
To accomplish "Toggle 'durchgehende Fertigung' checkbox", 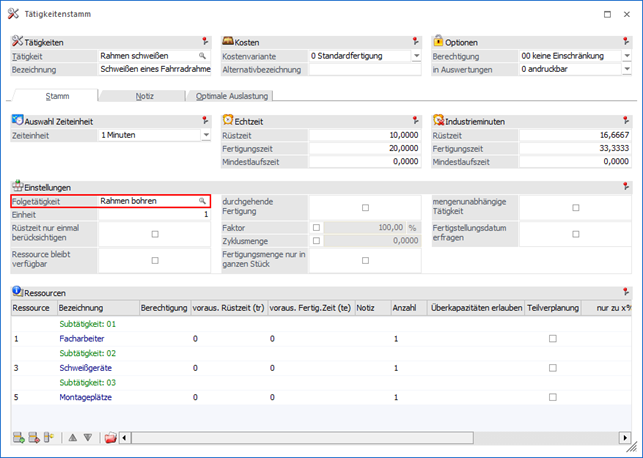I will pyautogui.click(x=365, y=207).
